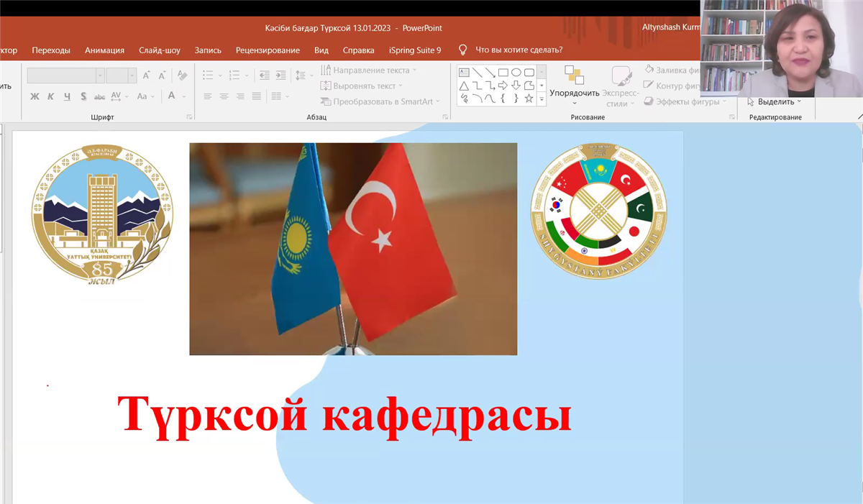Open the font name dropdown
Screen dimensions: 863x504
tap(100, 75)
